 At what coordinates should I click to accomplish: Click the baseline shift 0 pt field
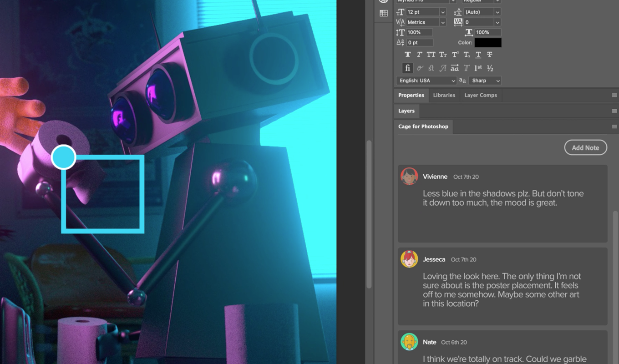(420, 42)
